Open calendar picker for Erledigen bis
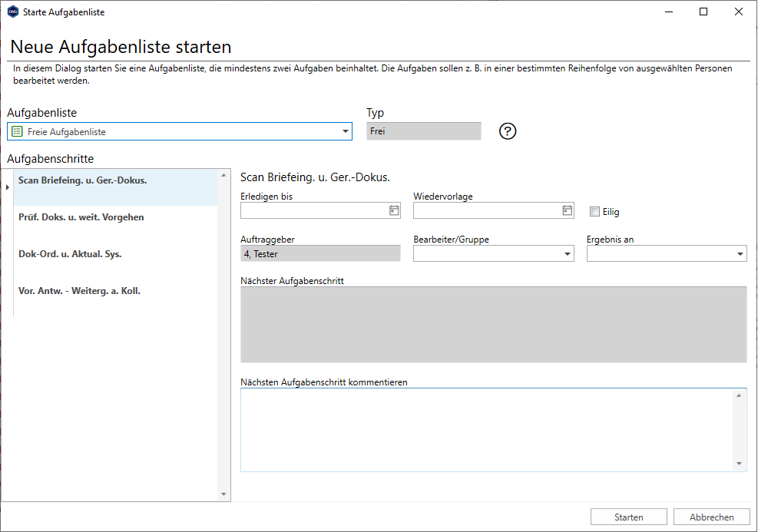The width and height of the screenshot is (758, 532). [394, 210]
